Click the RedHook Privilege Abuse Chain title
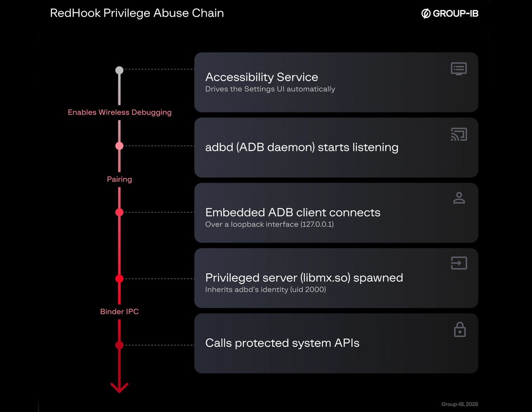The height and width of the screenshot is (412, 532). (x=137, y=13)
